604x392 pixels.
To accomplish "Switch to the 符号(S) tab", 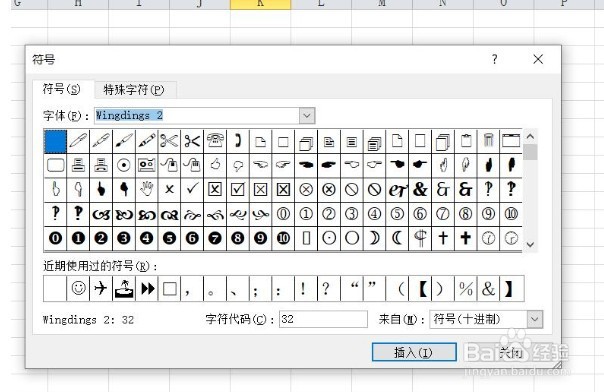I will [x=61, y=89].
